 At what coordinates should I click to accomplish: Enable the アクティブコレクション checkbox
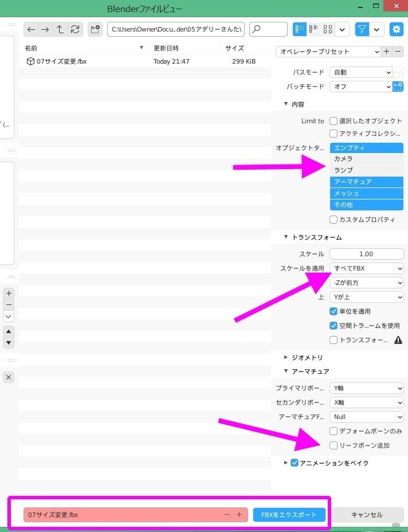pyautogui.click(x=334, y=134)
